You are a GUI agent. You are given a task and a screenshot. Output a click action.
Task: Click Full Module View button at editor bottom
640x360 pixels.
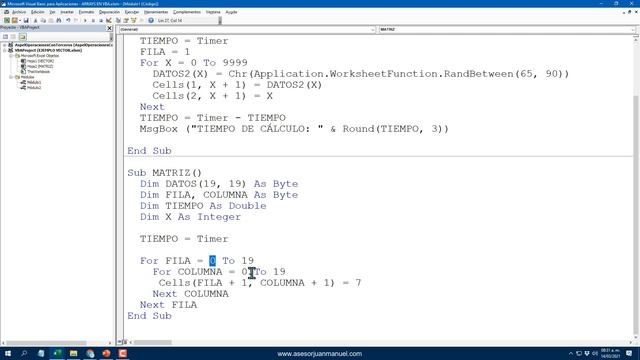[x=125, y=342]
